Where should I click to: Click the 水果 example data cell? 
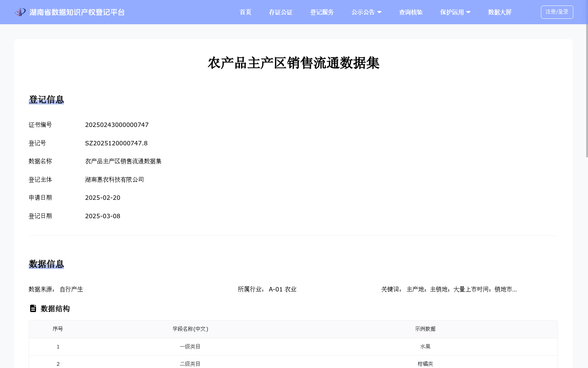pyautogui.click(x=425, y=347)
